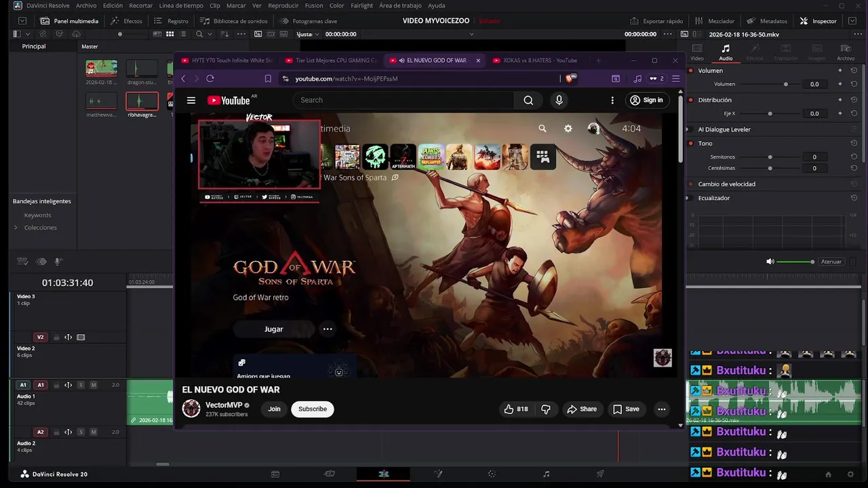868x488 pixels.
Task: Click the YouTube voice search microphone
Action: 559,100
